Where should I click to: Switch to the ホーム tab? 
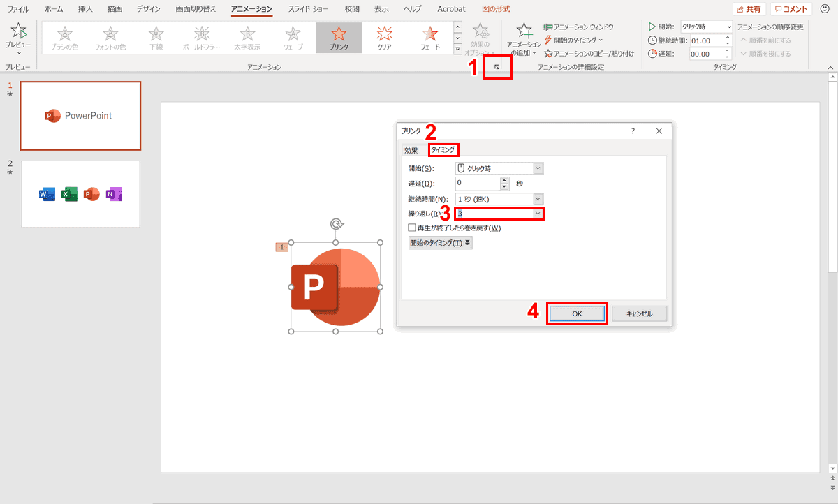pos(54,9)
